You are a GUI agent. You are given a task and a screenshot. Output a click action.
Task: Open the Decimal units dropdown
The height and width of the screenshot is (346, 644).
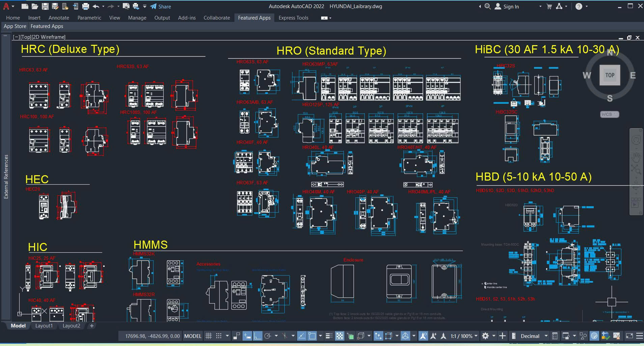click(x=534, y=336)
